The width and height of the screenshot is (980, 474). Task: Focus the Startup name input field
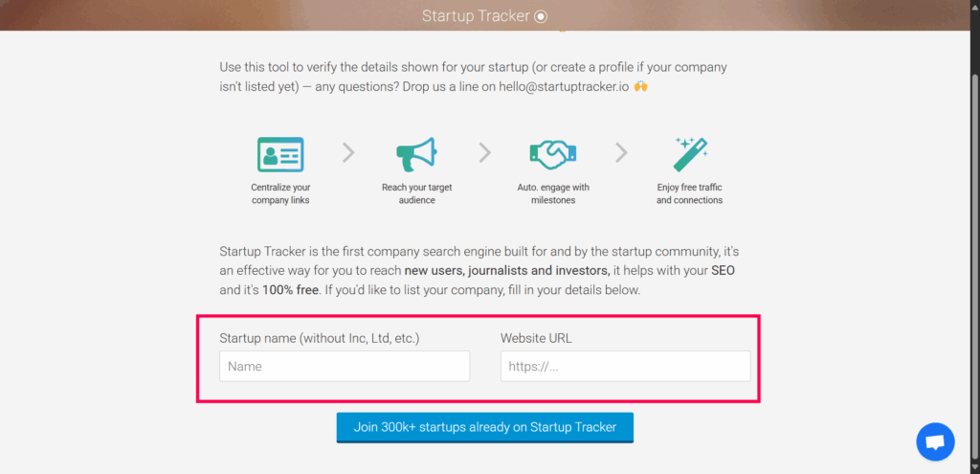pyautogui.click(x=345, y=367)
